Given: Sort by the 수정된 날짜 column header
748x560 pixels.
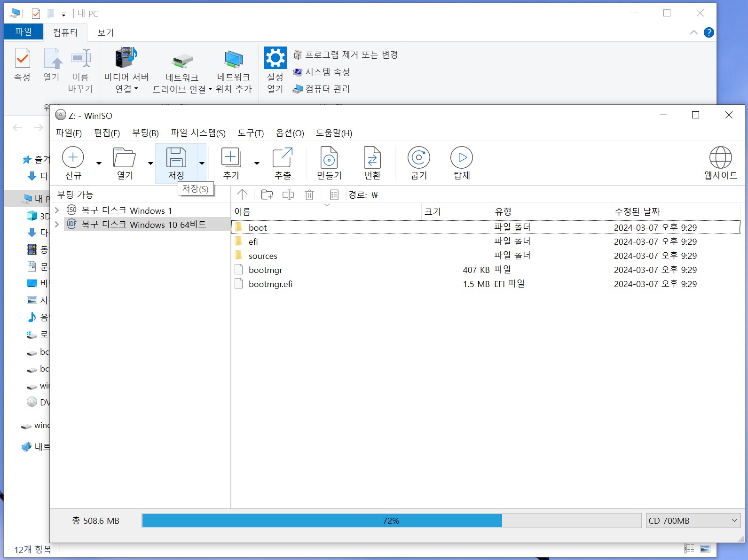Looking at the screenshot, I should coord(676,211).
